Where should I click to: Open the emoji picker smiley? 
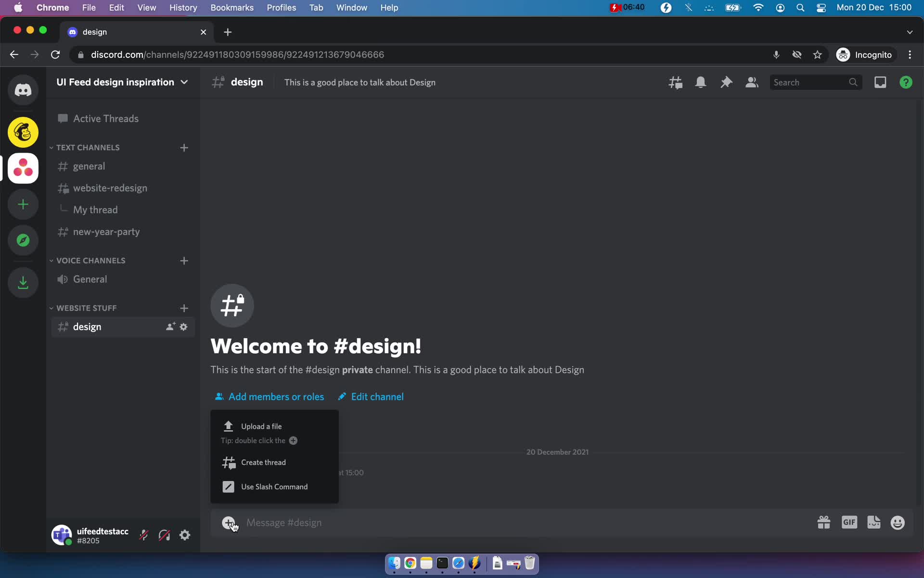[x=898, y=523]
